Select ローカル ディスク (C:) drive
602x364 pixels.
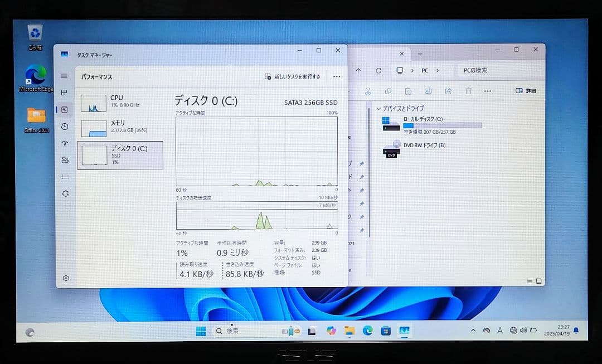[x=432, y=125]
